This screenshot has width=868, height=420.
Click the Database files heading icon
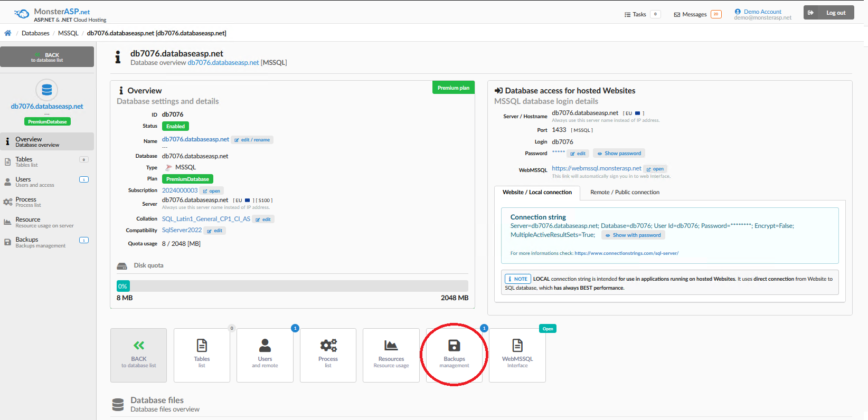click(x=118, y=404)
